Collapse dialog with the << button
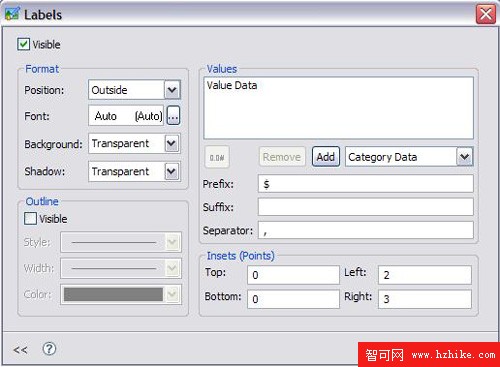 [20, 350]
